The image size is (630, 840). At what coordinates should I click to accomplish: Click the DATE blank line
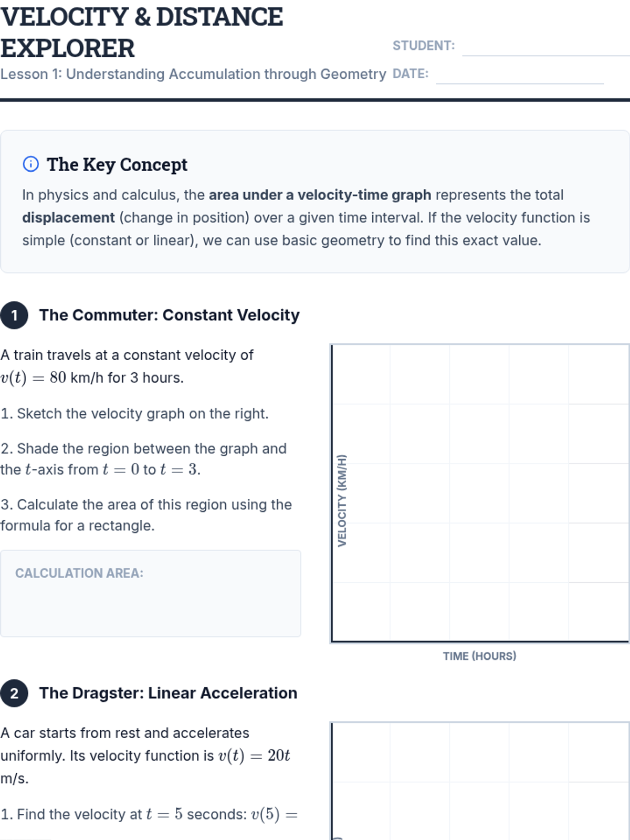(519, 76)
